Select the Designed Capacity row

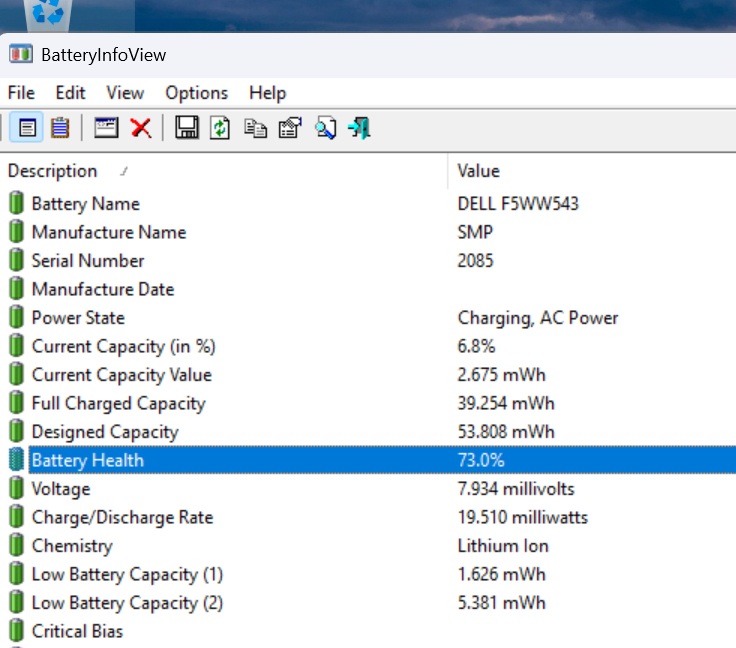pyautogui.click(x=368, y=431)
